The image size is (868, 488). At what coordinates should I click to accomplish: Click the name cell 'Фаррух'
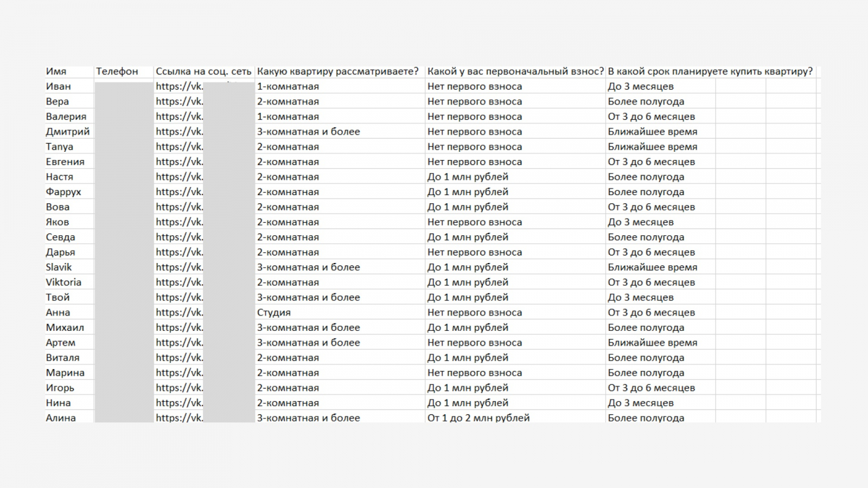tap(63, 192)
